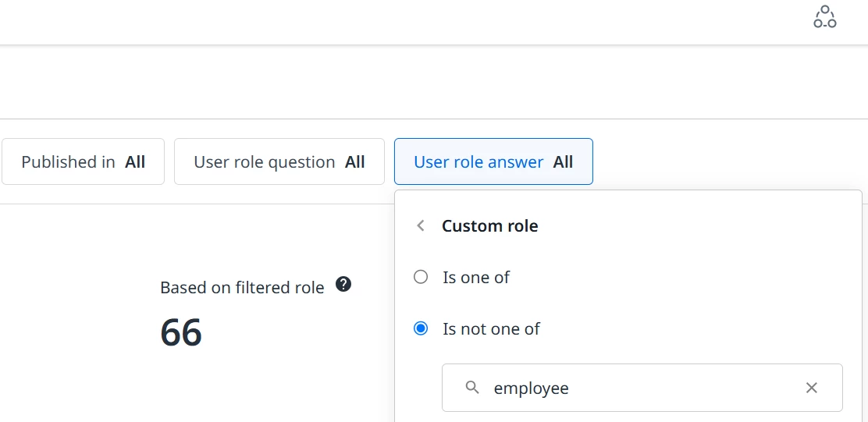868x422 pixels.
Task: Click the All value in Published in
Action: tap(135, 162)
